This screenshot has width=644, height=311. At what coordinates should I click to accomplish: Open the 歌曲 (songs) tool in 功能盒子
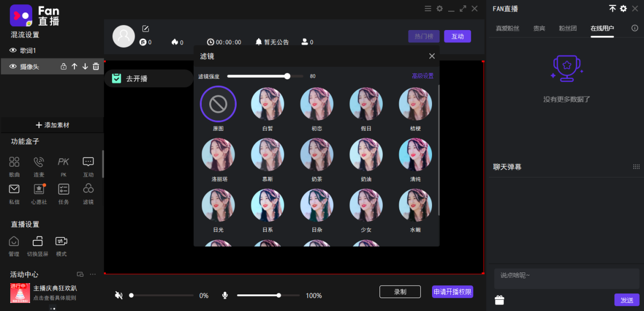click(x=14, y=161)
